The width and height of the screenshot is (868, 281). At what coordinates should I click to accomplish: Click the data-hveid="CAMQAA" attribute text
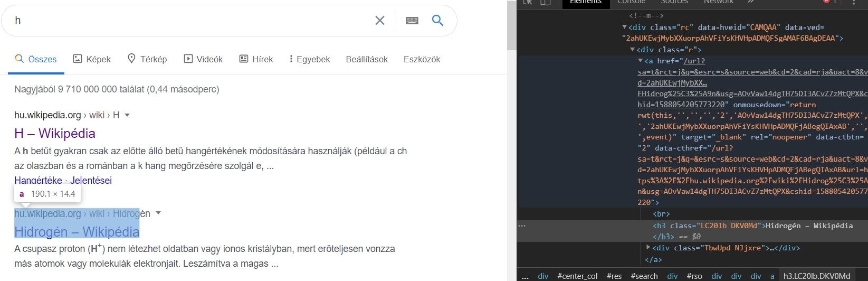point(739,27)
